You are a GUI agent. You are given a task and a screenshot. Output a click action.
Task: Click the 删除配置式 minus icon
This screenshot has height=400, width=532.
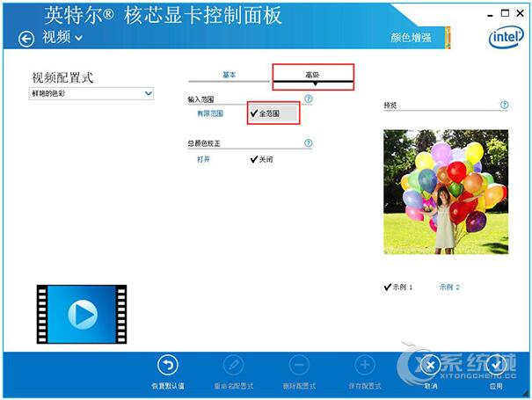pyautogui.click(x=298, y=365)
